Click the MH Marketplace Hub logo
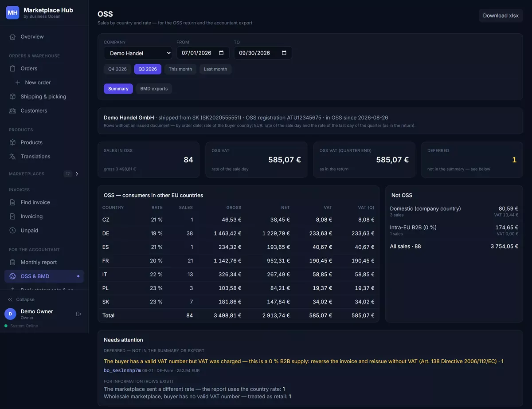Viewport: 532px width, 409px height. pyautogui.click(x=12, y=12)
